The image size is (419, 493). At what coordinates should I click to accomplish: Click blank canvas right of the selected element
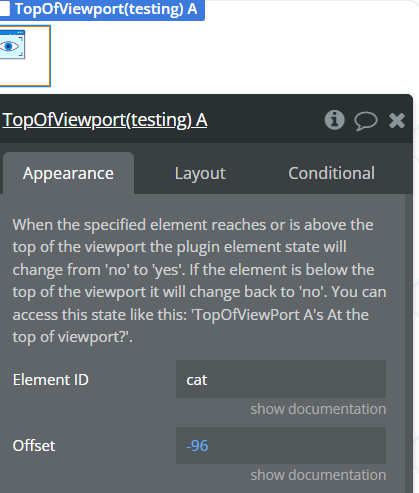[x=233, y=57]
